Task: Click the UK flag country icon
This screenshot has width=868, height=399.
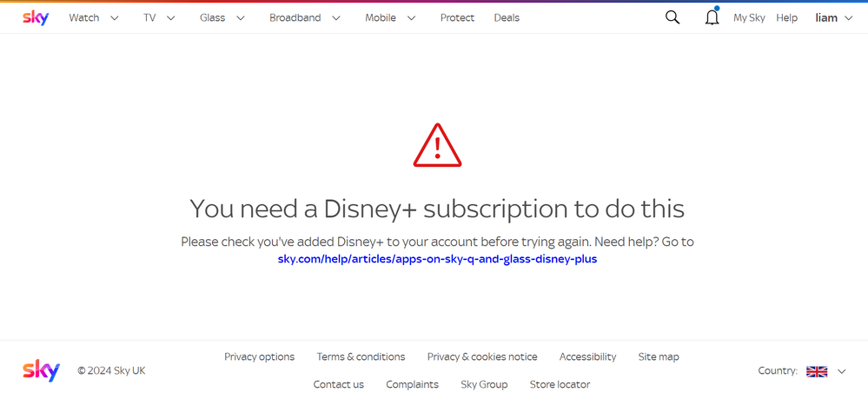Action: [x=817, y=371]
